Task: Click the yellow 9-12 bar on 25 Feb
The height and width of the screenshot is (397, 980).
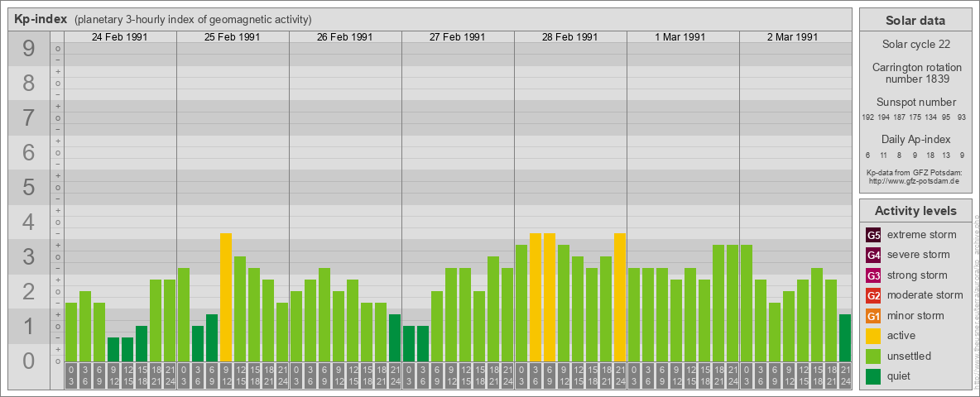Action: click(226, 298)
